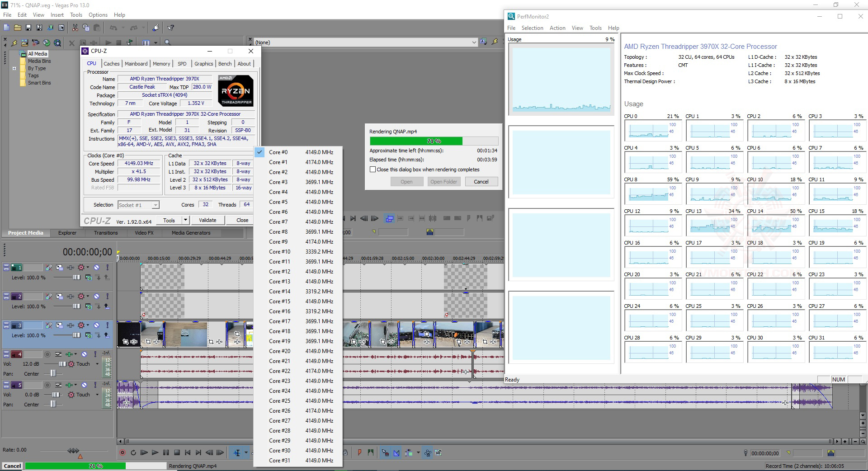The image size is (868, 471).
Task: Open the Action menu in PerfMonitor2
Action: click(x=557, y=28)
